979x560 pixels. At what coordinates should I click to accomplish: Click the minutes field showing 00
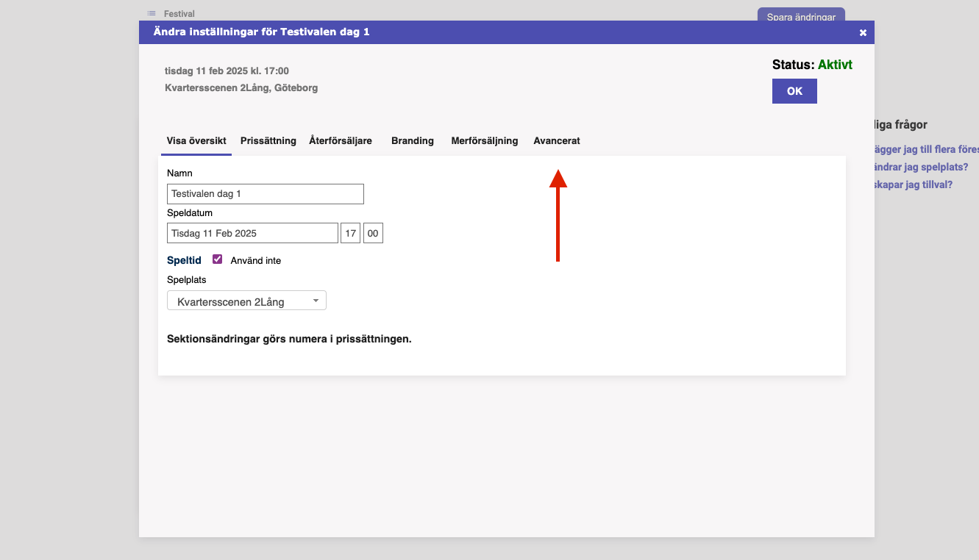tap(373, 233)
